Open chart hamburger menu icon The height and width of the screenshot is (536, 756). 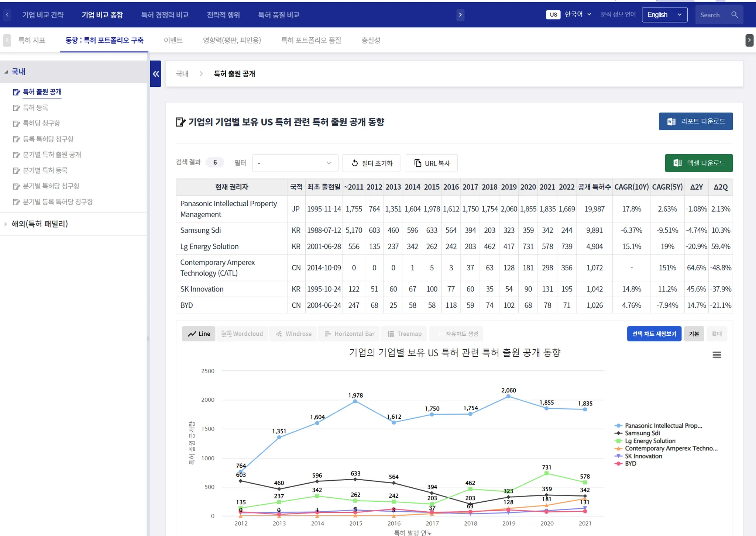pos(717,355)
